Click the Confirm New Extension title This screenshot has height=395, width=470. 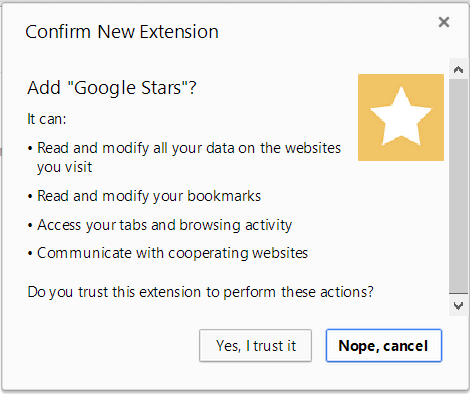[122, 32]
